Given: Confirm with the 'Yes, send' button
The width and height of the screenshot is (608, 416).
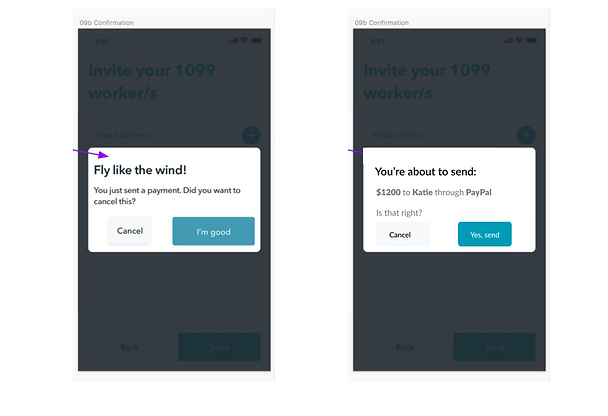Looking at the screenshot, I should point(485,234).
